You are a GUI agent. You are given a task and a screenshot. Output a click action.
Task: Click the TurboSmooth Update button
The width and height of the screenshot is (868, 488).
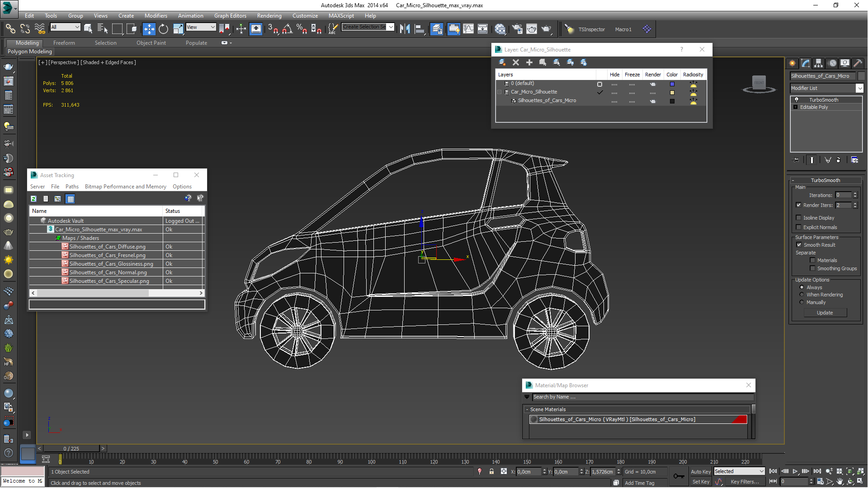tap(825, 313)
